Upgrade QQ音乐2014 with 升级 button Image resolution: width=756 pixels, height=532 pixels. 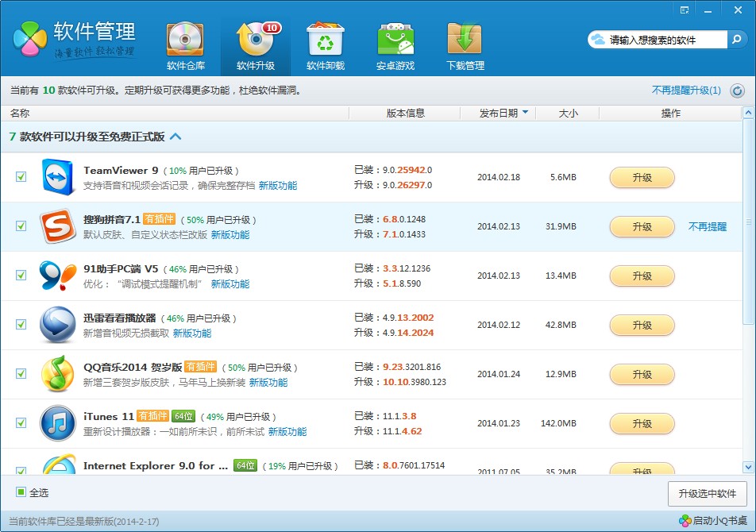pos(642,374)
